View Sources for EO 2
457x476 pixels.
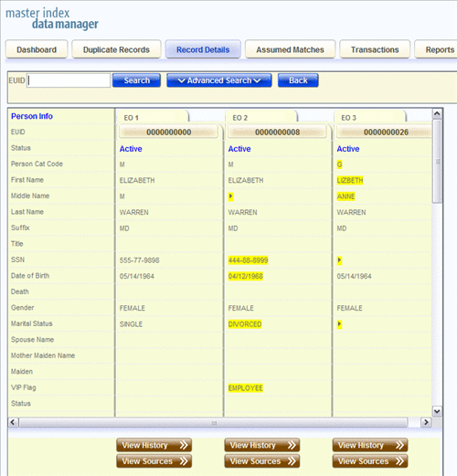tap(262, 461)
